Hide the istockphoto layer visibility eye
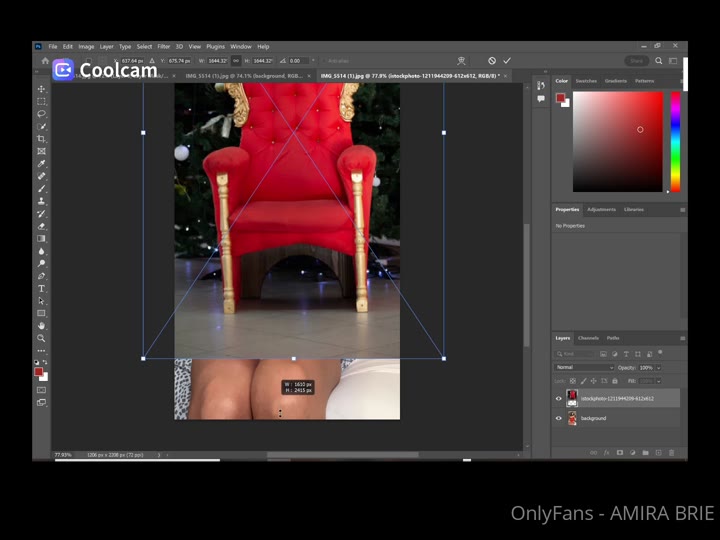The height and width of the screenshot is (540, 720). pos(559,398)
